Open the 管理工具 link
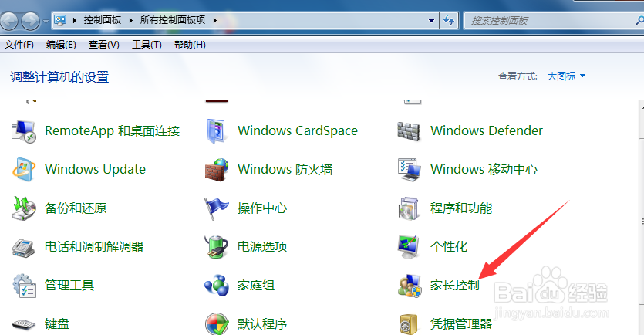The height and width of the screenshot is (335, 644). click(69, 286)
